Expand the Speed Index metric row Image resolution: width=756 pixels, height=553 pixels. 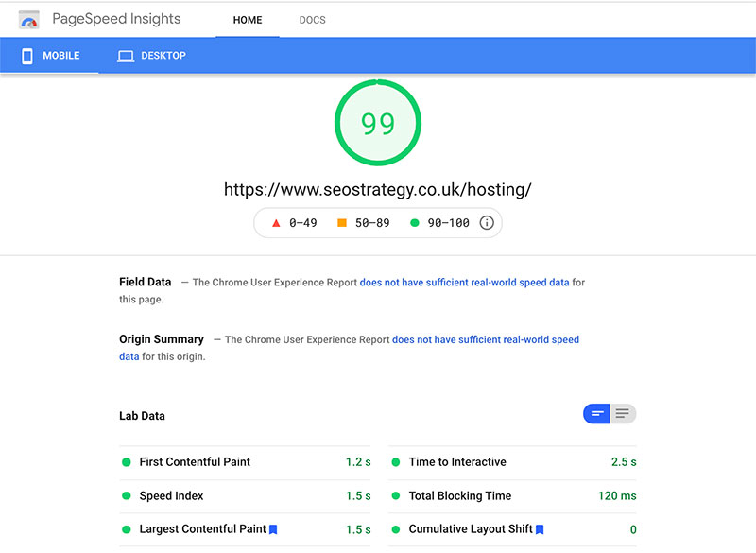pos(245,495)
